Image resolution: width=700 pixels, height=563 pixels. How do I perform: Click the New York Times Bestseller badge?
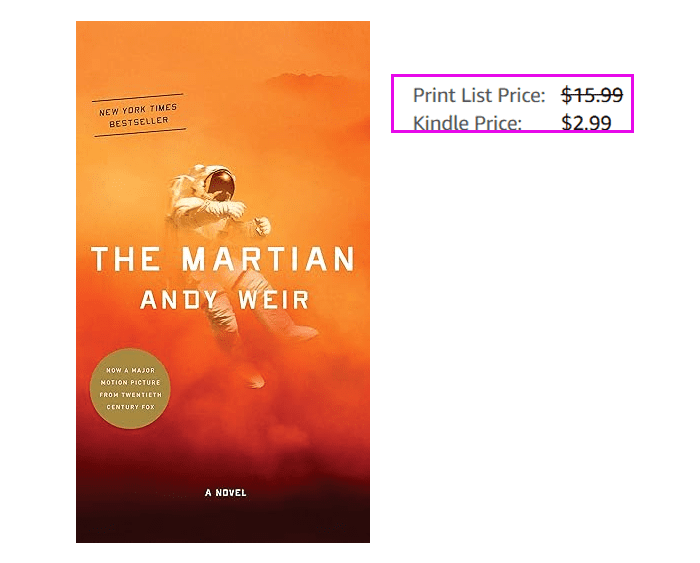(x=140, y=115)
